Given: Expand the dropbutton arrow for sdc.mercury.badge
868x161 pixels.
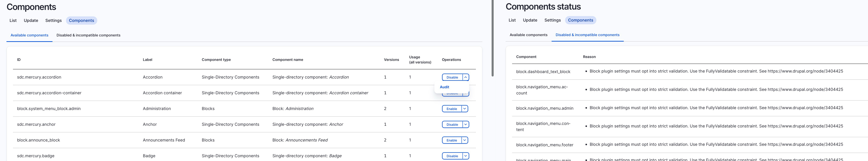Looking at the screenshot, I should click(465, 156).
